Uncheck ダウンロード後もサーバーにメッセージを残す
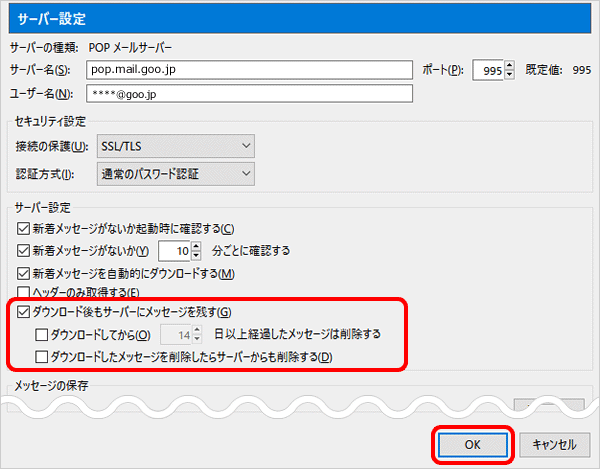The height and width of the screenshot is (469, 600). [25, 313]
